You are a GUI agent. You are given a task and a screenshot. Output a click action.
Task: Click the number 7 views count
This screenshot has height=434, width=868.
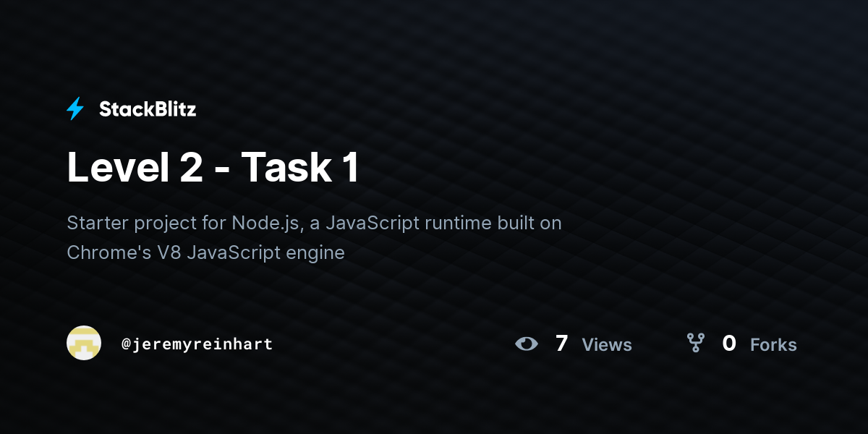point(561,344)
